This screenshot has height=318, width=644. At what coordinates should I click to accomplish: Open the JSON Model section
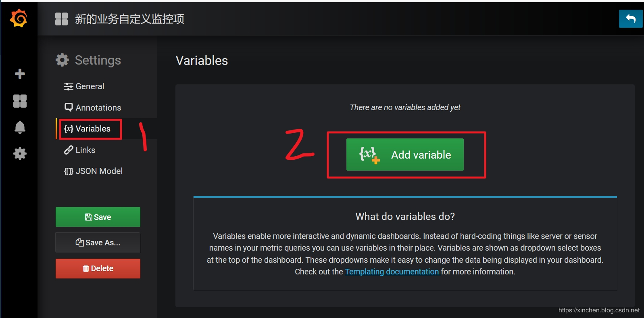click(93, 171)
